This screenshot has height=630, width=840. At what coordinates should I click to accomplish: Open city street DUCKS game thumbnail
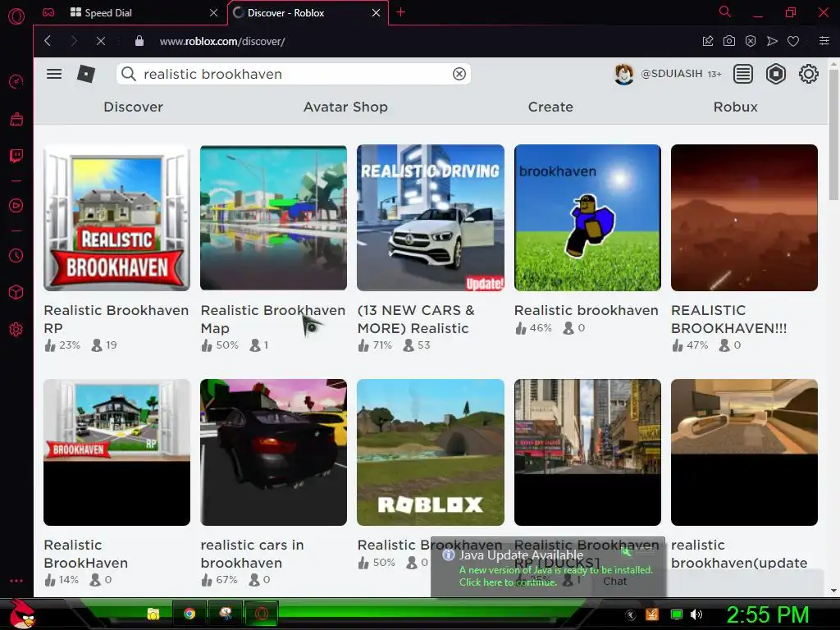tap(587, 452)
